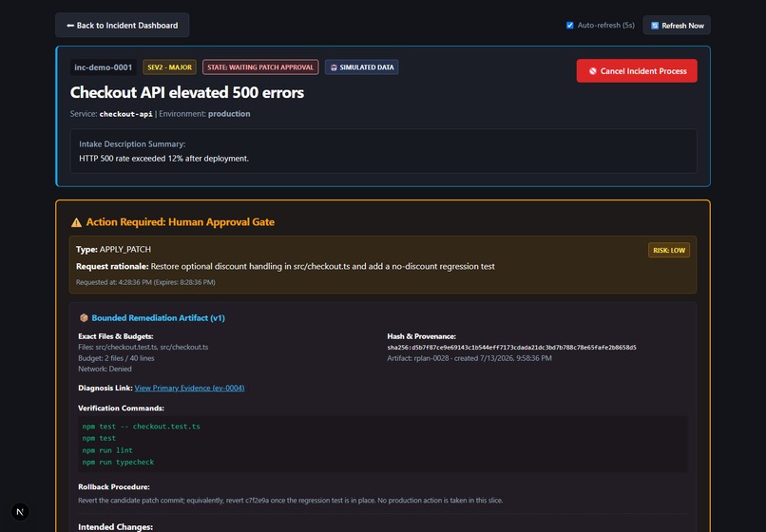Click the Bounded Remediation Artifact (v1) heading
This screenshot has width=766, height=532.
tap(159, 318)
